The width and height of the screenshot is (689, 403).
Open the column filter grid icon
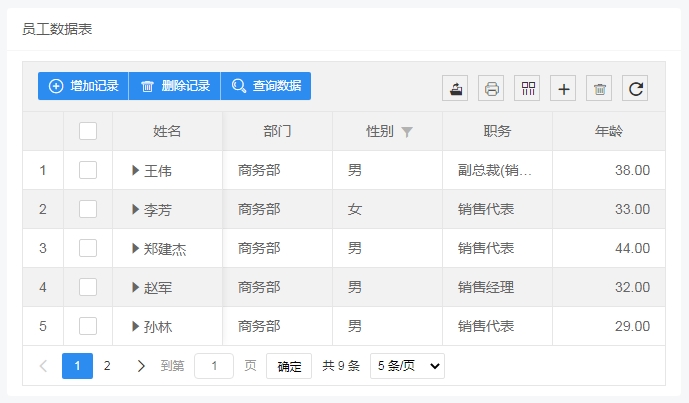click(527, 88)
